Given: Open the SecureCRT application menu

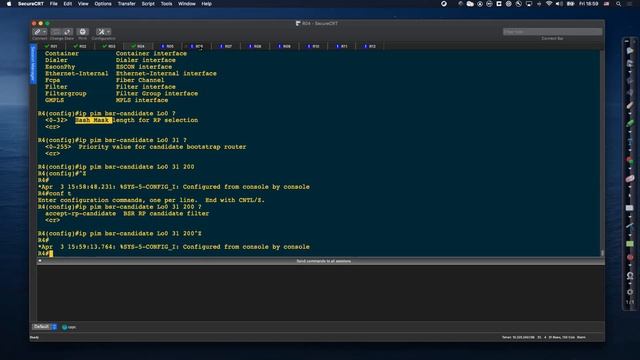Looking at the screenshot, I should tap(31, 4).
